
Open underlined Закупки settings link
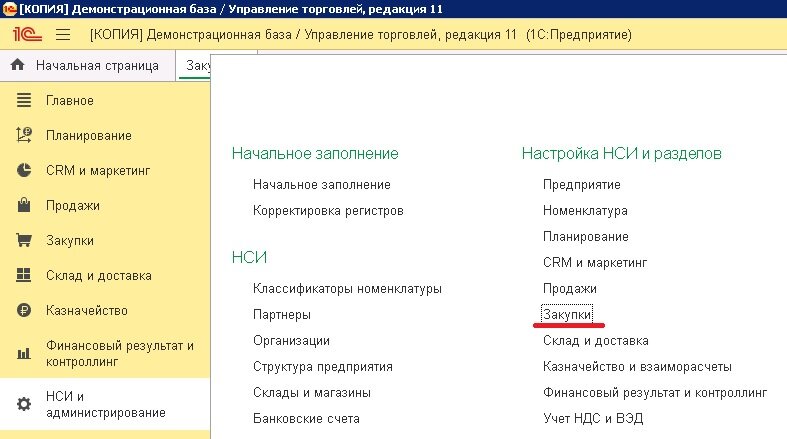(567, 315)
